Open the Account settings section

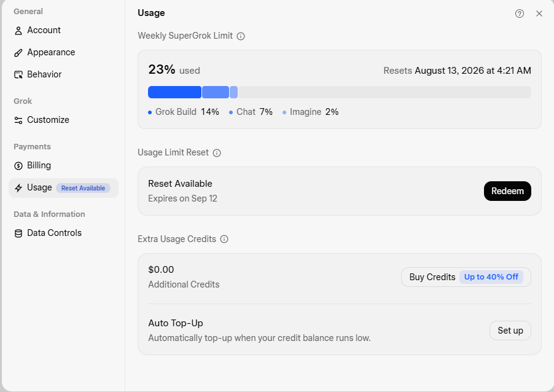[x=63, y=30]
